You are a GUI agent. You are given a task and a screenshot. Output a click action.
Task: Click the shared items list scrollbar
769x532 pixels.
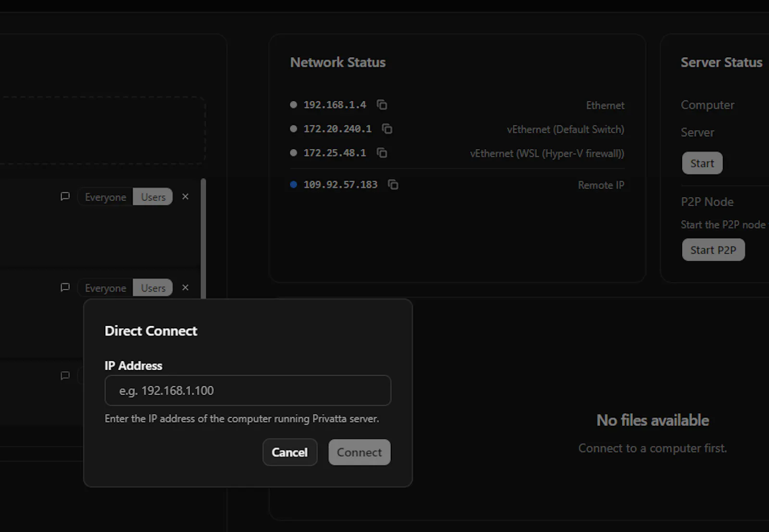[203, 238]
